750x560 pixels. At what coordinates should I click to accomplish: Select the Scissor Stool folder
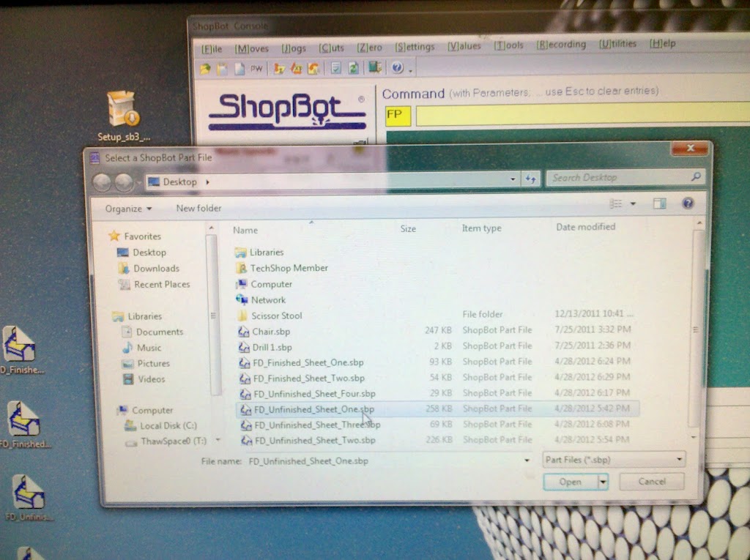point(270,316)
